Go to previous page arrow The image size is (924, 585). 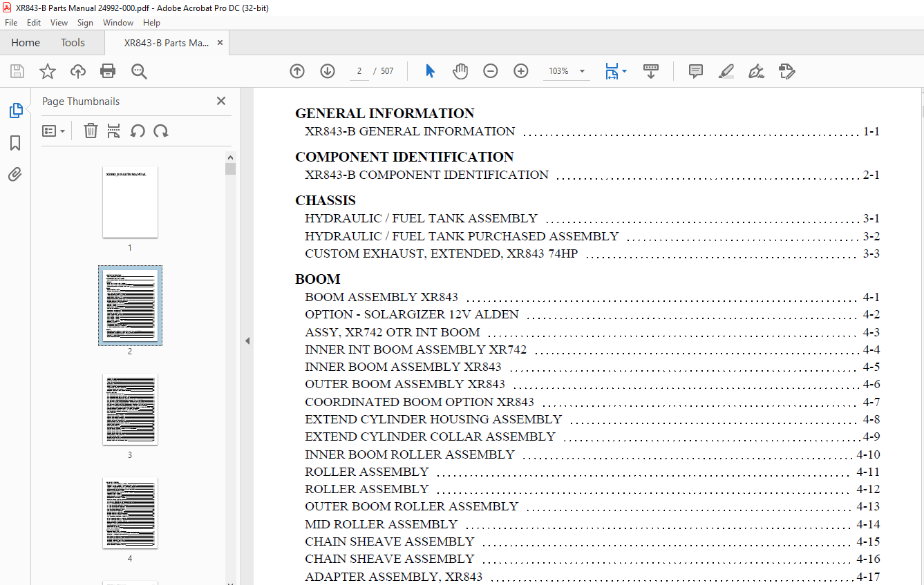pyautogui.click(x=297, y=71)
